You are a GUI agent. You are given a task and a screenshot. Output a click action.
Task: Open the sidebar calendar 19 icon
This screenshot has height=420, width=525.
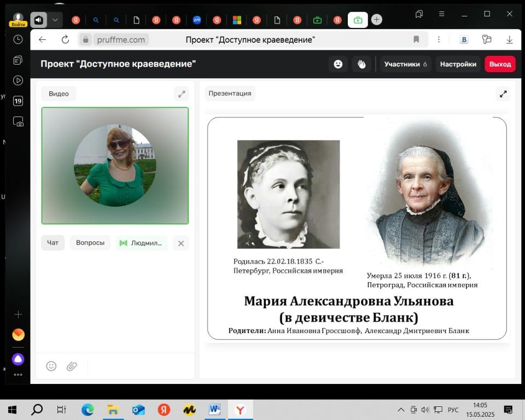tap(17, 101)
